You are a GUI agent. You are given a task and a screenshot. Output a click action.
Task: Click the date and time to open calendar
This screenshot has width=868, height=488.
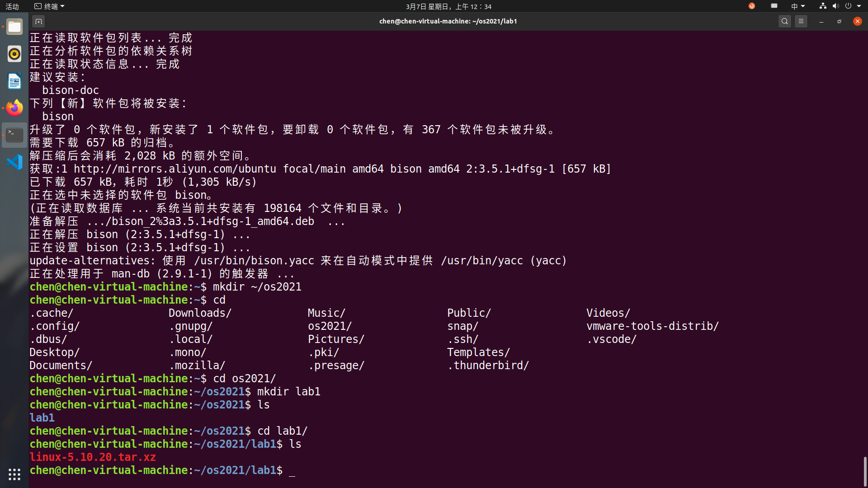coord(448,6)
